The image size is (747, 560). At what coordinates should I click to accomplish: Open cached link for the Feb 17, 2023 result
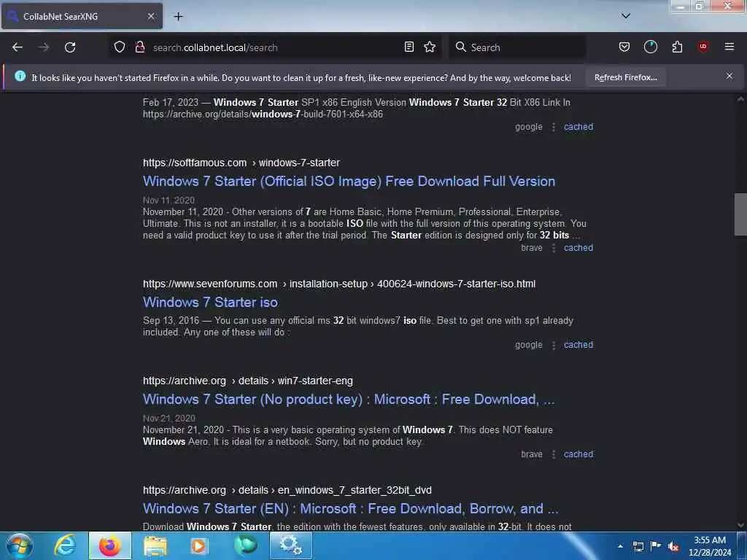578,127
